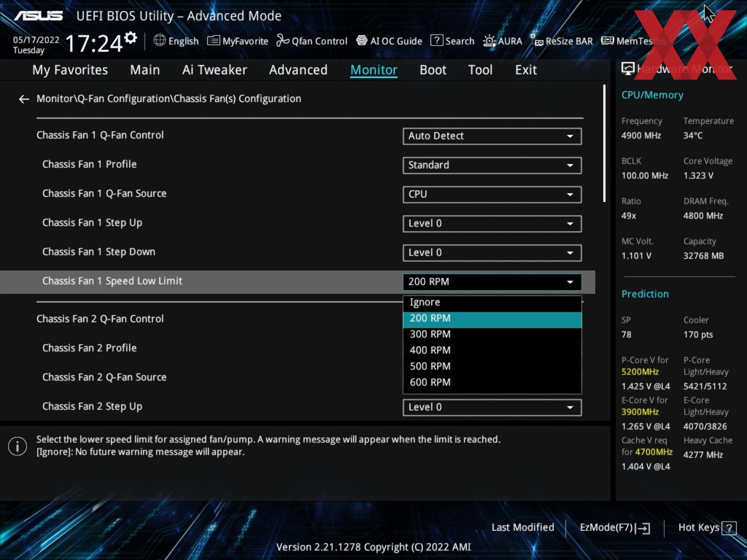
Task: Switch to the Main tab
Action: (x=145, y=70)
